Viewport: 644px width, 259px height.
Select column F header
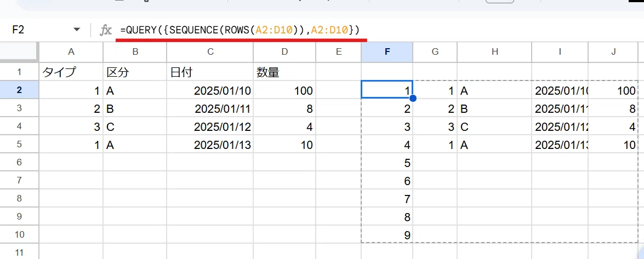(387, 51)
